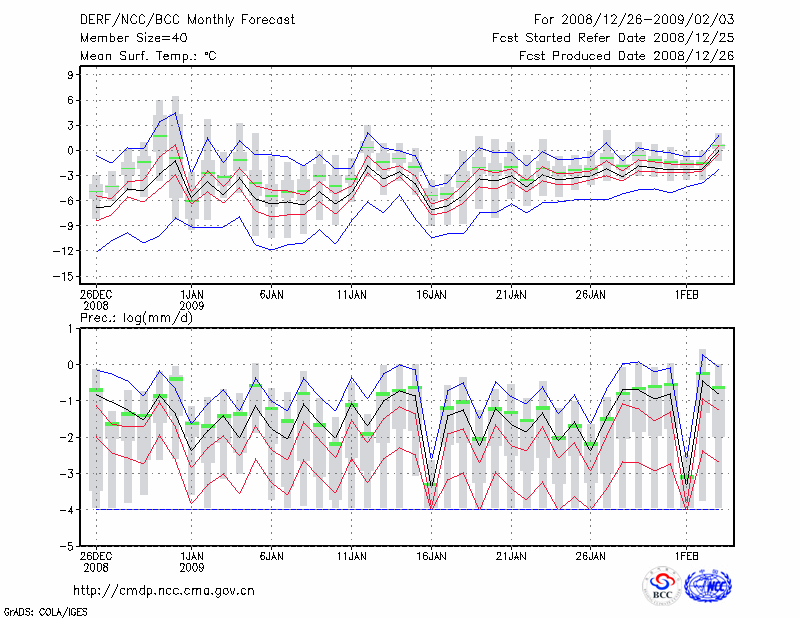This screenshot has height=618, width=800.
Task: Click 6JAN on the temperature chart axis
Action: tap(271, 295)
